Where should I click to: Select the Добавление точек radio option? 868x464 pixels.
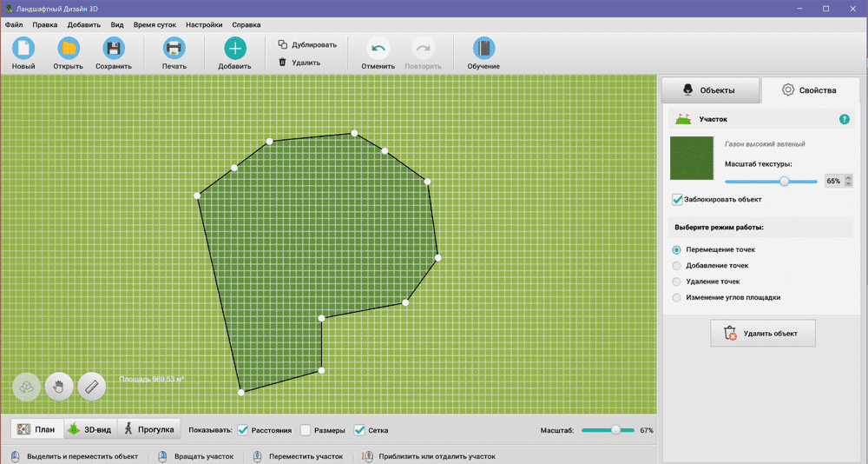[x=677, y=266]
